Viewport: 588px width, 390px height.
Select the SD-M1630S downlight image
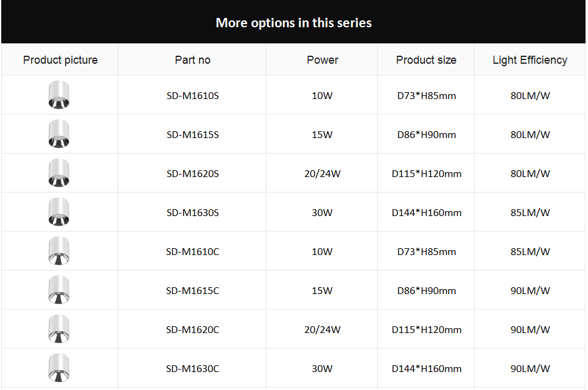[59, 212]
